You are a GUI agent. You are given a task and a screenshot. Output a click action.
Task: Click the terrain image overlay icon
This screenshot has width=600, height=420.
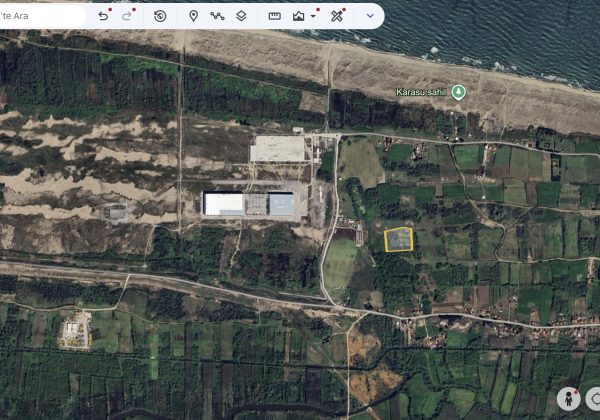click(298, 16)
